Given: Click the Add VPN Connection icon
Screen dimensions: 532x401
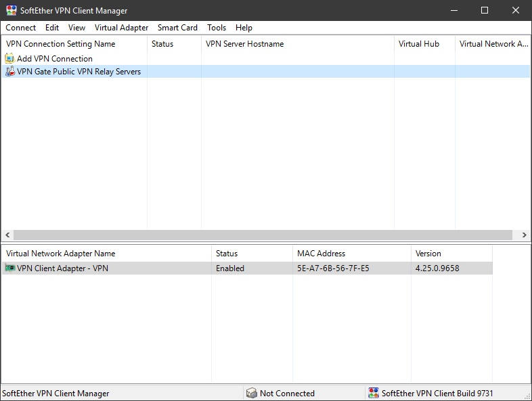Looking at the screenshot, I should pos(10,58).
